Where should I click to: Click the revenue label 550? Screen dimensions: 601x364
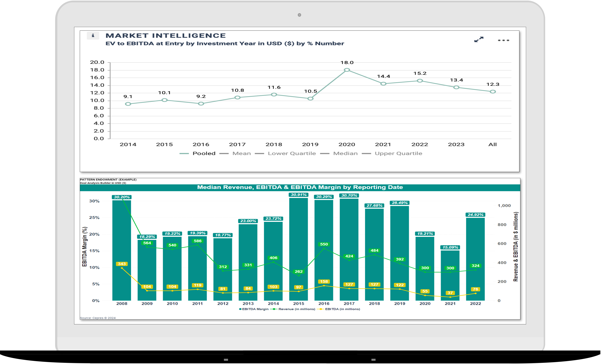point(324,244)
